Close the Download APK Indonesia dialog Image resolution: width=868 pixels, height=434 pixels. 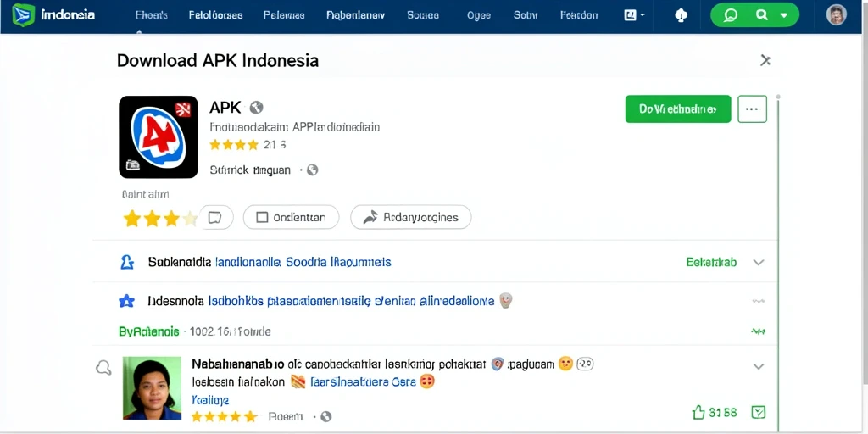tap(765, 60)
